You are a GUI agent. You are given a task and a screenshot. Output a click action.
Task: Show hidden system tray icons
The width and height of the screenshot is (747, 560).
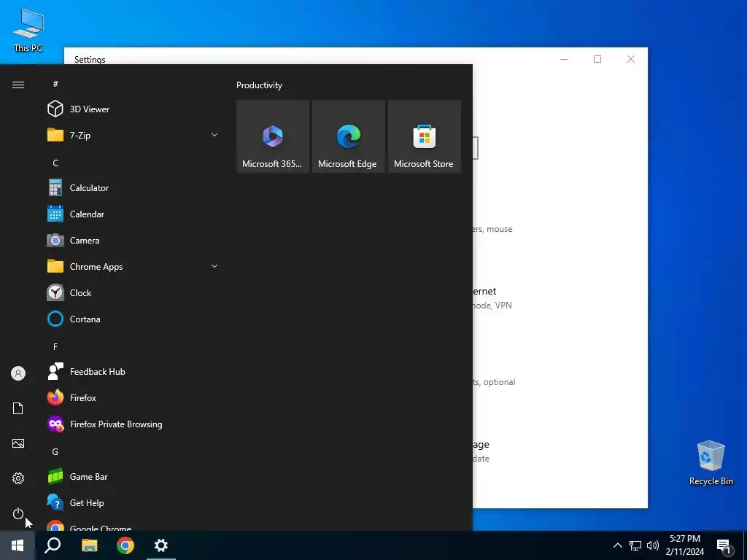click(x=617, y=545)
